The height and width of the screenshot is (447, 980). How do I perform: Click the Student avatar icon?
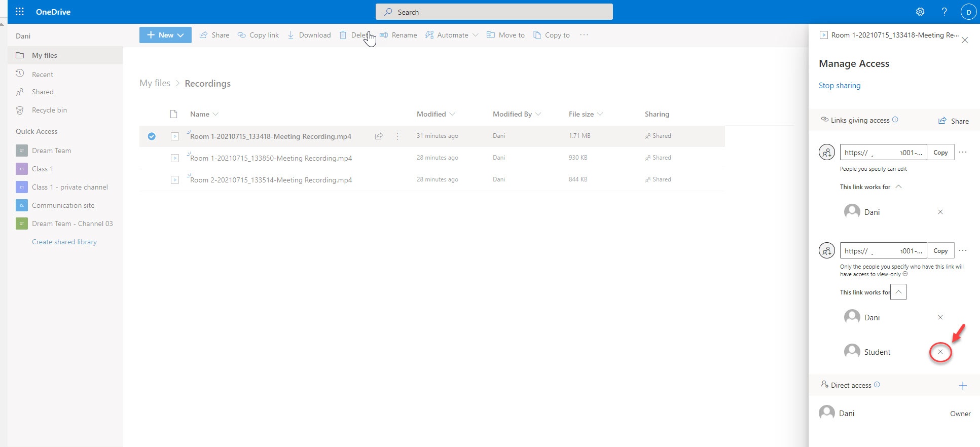coord(852,351)
